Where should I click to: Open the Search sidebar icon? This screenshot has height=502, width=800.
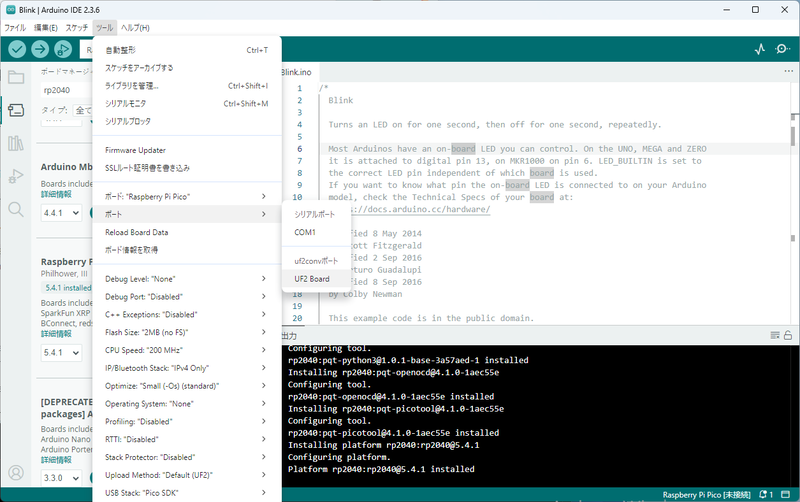click(x=16, y=209)
